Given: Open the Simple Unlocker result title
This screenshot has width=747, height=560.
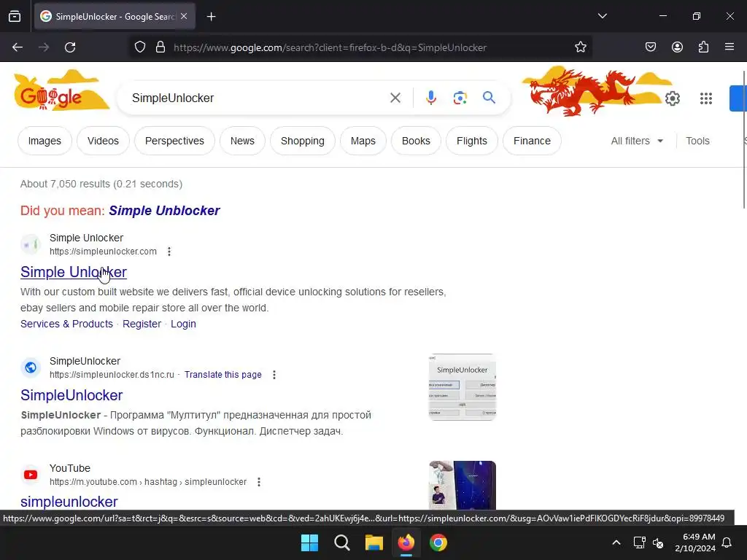Looking at the screenshot, I should click(74, 272).
